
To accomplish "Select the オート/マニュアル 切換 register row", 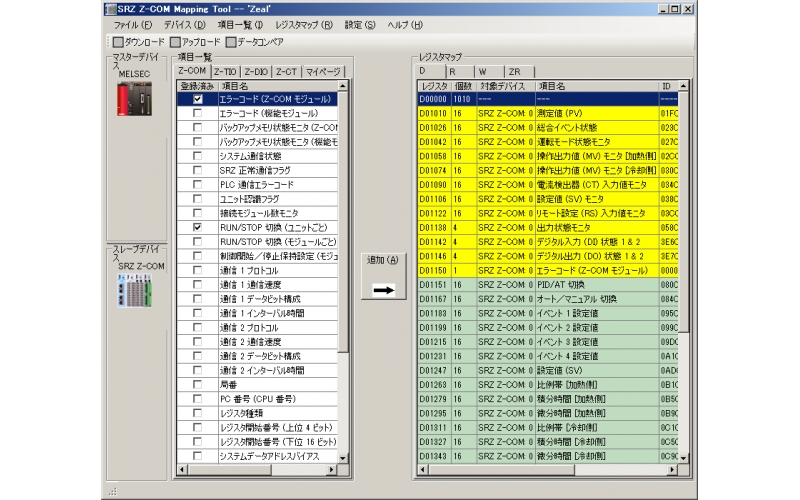I will click(548, 299).
